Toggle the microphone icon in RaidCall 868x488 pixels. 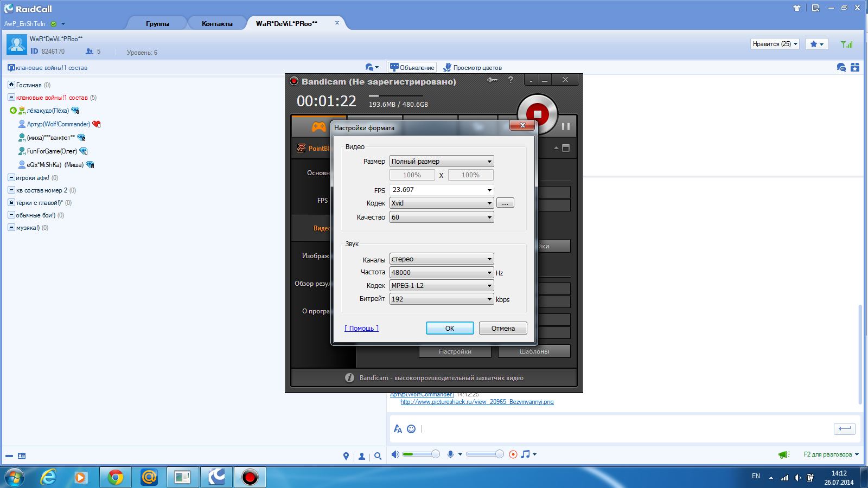point(450,454)
